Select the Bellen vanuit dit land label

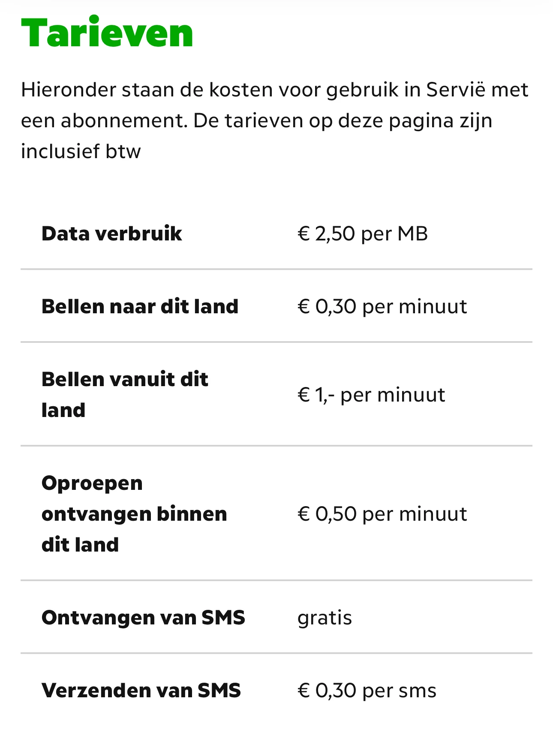pos(125,394)
